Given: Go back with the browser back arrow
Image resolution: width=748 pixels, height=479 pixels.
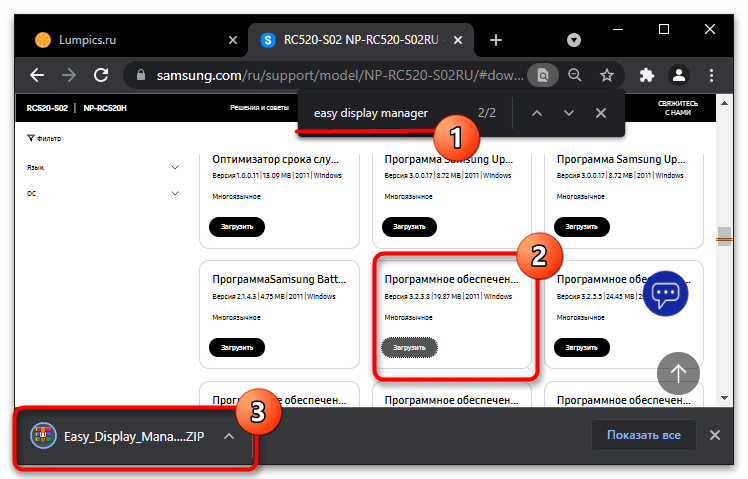Looking at the screenshot, I should tap(37, 75).
